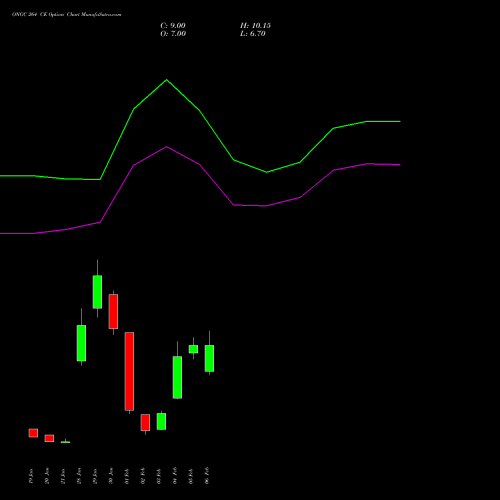
Task: Select the red 02 Feb candle
Action: click(x=145, y=422)
